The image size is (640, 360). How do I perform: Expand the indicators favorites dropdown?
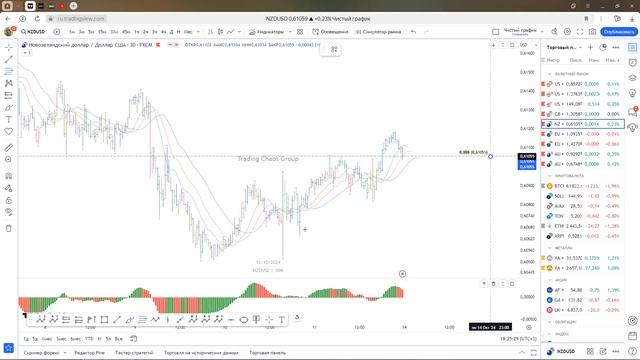(x=290, y=31)
